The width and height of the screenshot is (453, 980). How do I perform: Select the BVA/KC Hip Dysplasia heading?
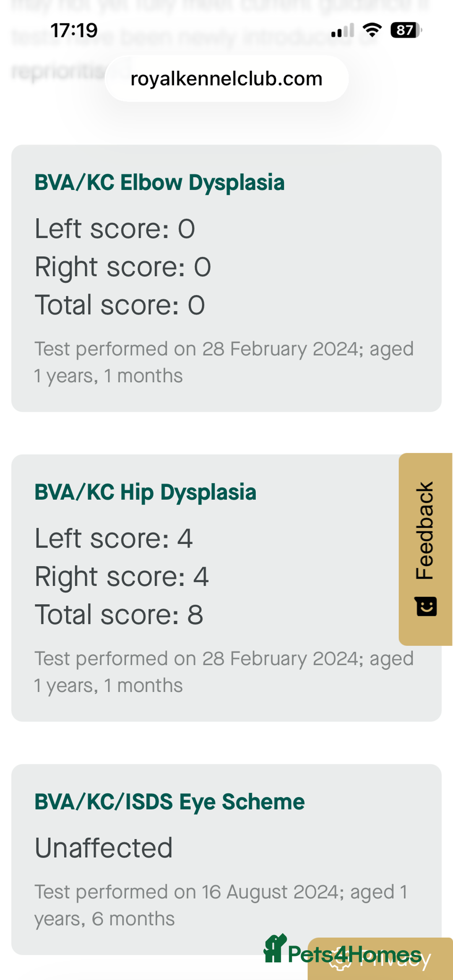click(145, 492)
